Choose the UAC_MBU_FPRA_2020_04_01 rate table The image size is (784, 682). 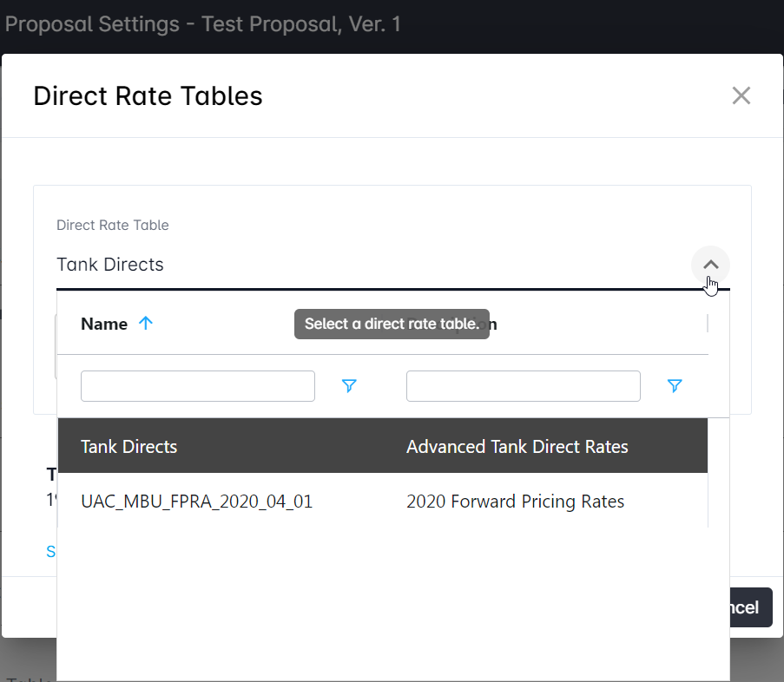point(196,502)
